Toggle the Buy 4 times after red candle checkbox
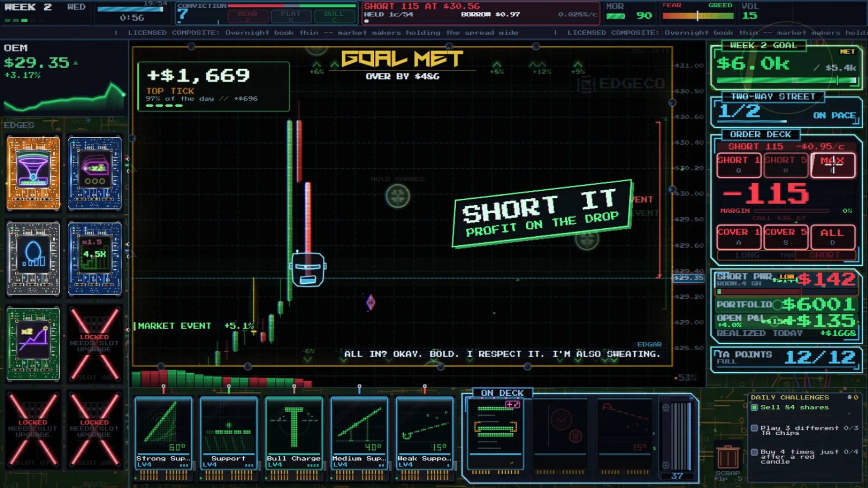This screenshot has width=868, height=488. 754,452
